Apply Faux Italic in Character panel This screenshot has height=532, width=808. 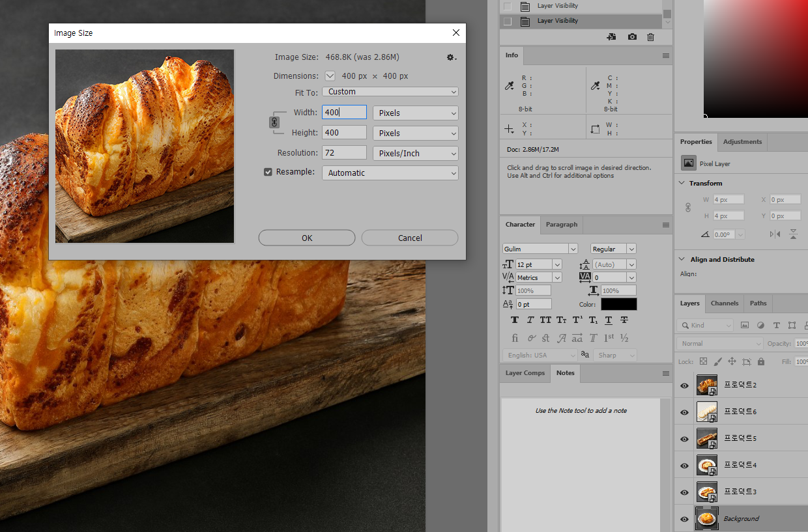click(530, 320)
